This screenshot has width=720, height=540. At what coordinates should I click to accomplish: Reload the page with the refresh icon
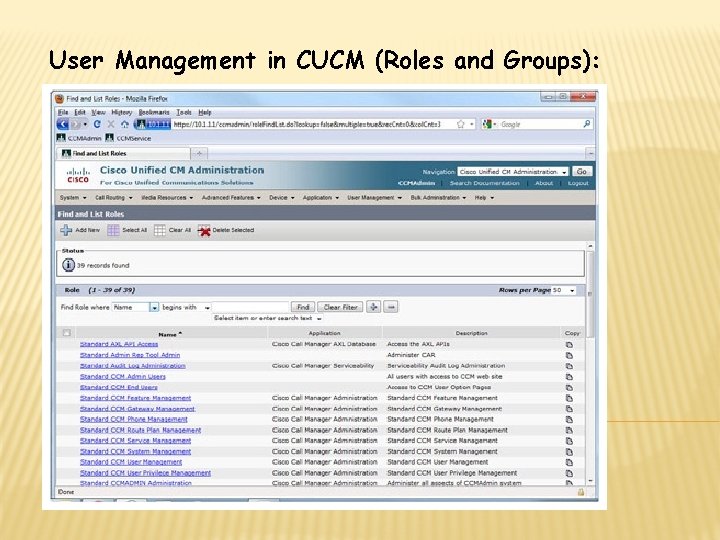[97, 124]
